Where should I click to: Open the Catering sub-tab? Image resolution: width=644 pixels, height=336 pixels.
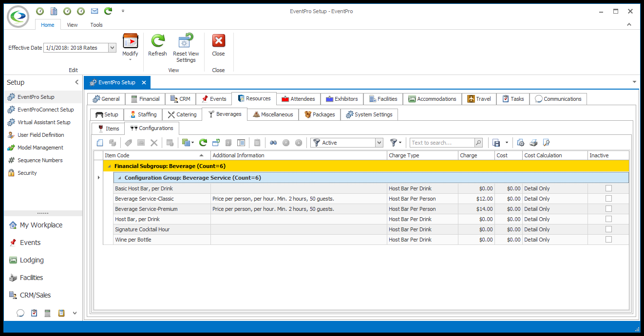pos(182,114)
